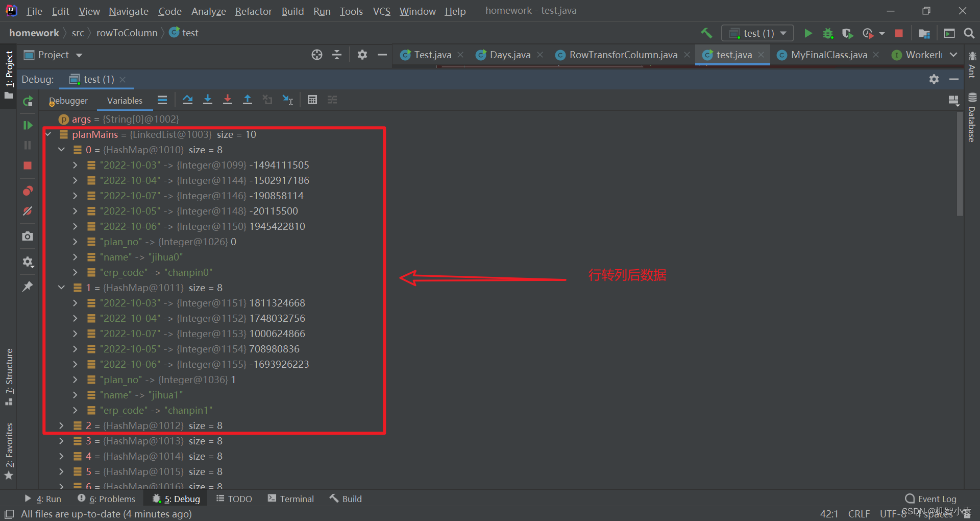Open the Event Log
This screenshot has height=521, width=980.
pos(930,499)
